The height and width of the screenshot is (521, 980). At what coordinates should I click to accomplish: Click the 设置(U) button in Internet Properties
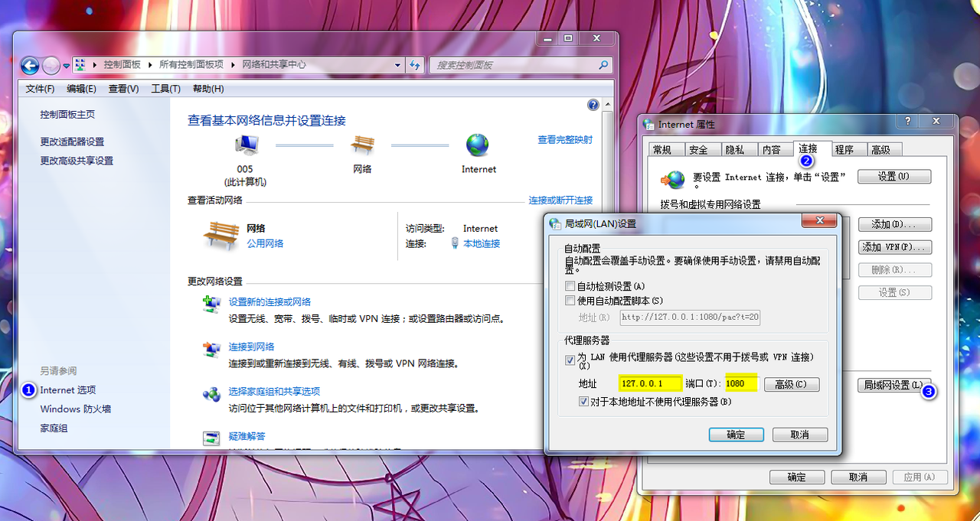(894, 177)
